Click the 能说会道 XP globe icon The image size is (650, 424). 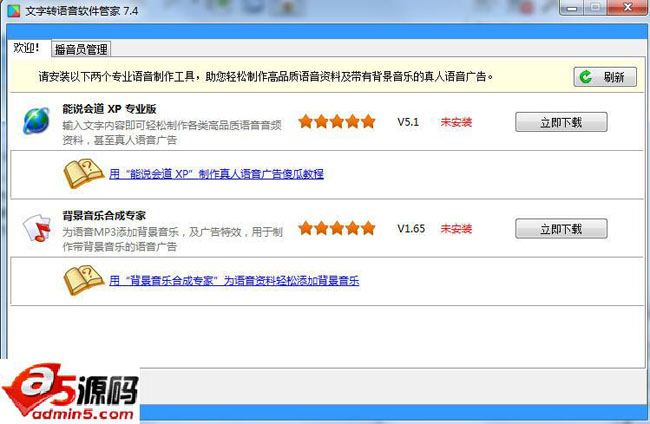36,121
